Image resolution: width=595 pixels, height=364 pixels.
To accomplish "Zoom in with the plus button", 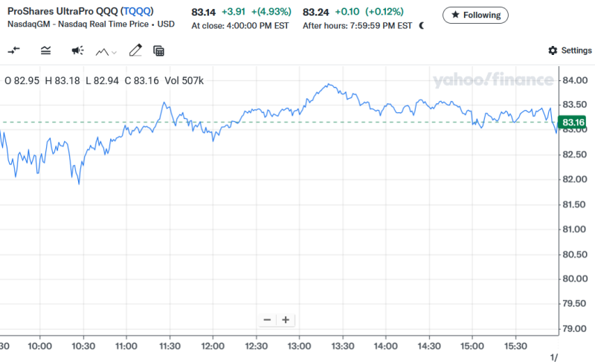I will pyautogui.click(x=285, y=320).
